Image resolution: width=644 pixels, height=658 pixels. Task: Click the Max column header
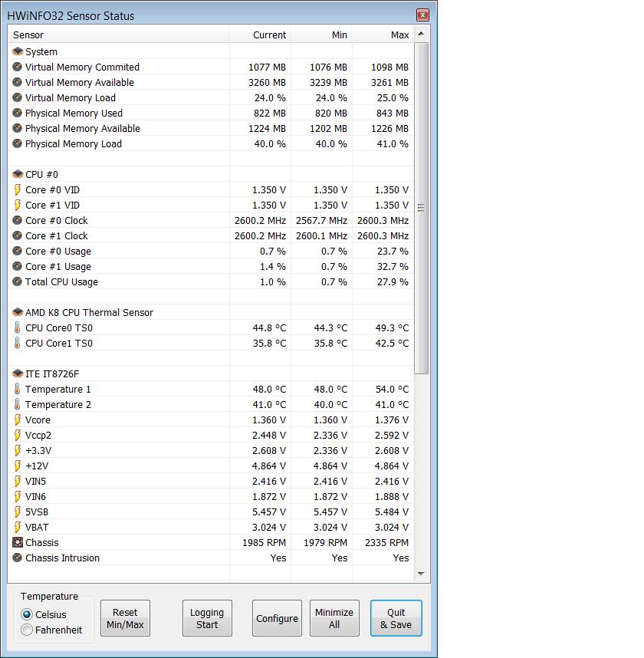pos(383,35)
